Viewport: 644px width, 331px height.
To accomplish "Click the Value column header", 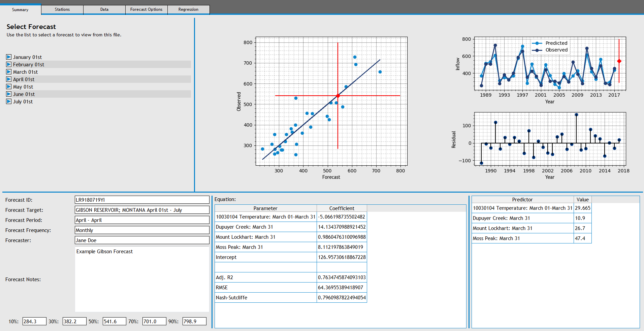I will pyautogui.click(x=583, y=199).
